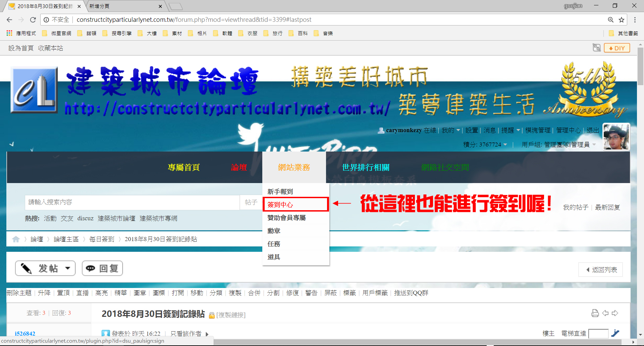644x346 pixels.
Task: Open the 提醒 notifications dropdown
Action: tap(518, 130)
